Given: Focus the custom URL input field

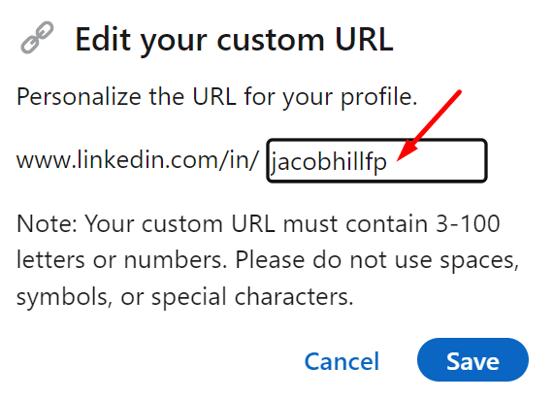Looking at the screenshot, I should [x=377, y=160].
